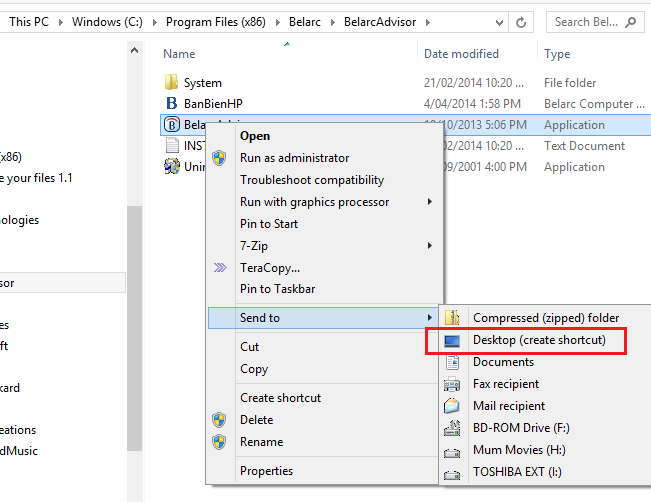The image size is (651, 502).
Task: Choose Copy from context menu
Action: [x=254, y=369]
